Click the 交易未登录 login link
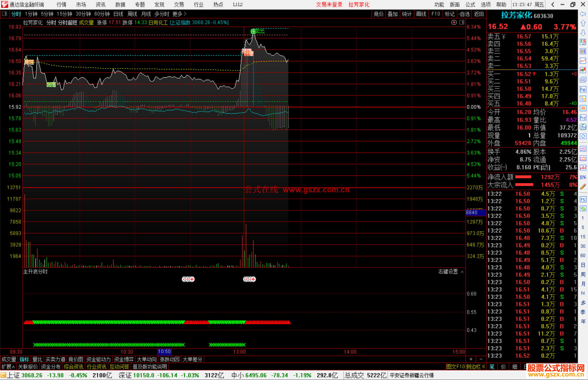 pos(329,5)
